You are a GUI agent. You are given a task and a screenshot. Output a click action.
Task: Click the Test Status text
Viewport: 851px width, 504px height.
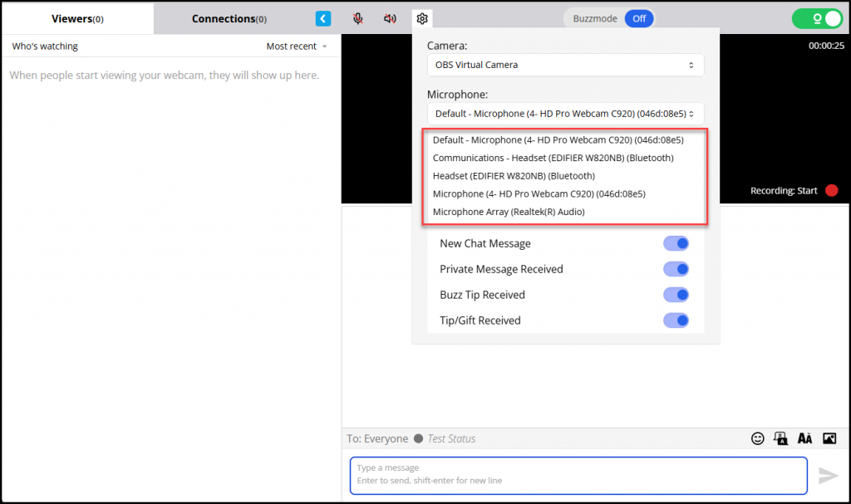pyautogui.click(x=451, y=438)
